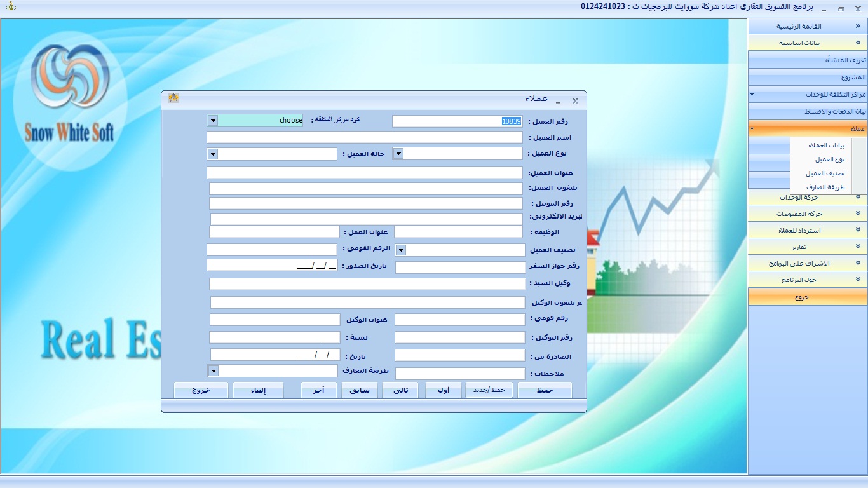Viewport: 868px width, 488px height.
Task: Open the كود مركز التكلفة dropdown
Action: click(x=213, y=121)
